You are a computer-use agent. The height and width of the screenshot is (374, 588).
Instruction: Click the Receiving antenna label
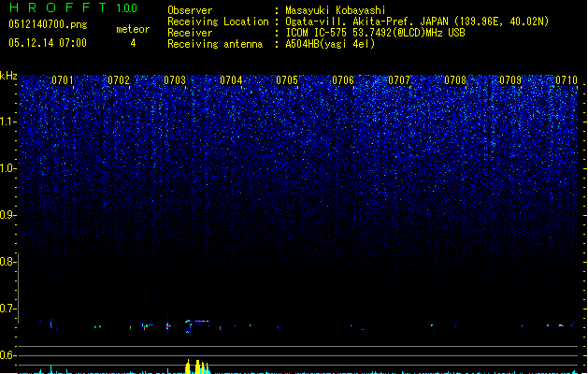(x=215, y=44)
